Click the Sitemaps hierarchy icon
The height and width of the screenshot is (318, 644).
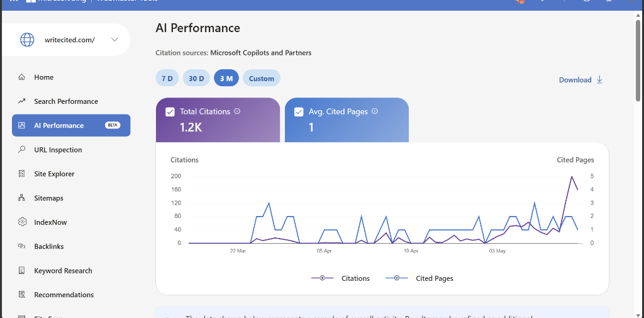[22, 198]
